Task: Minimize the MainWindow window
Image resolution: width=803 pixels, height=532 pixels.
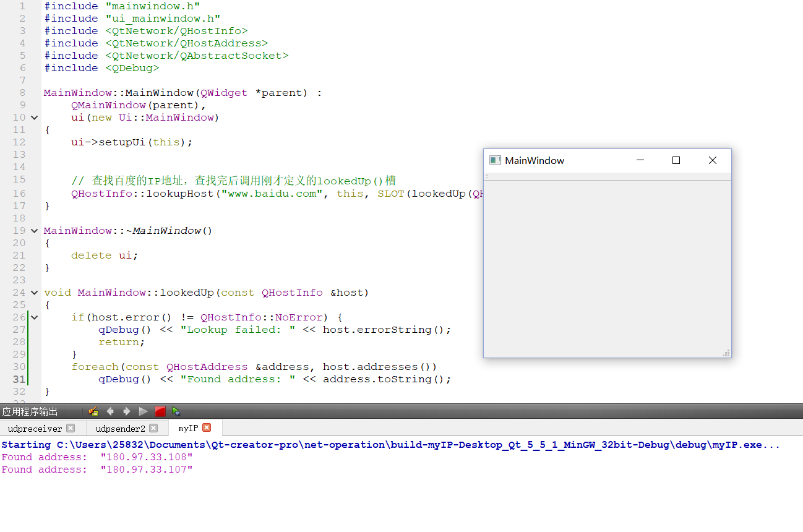Action: pyautogui.click(x=640, y=160)
